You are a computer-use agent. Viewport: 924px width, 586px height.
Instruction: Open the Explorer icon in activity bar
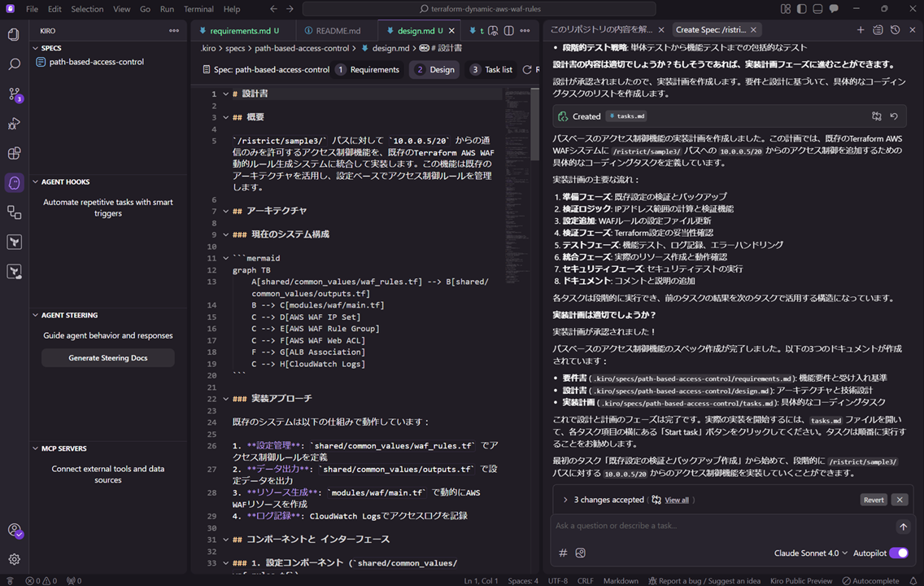click(x=14, y=34)
